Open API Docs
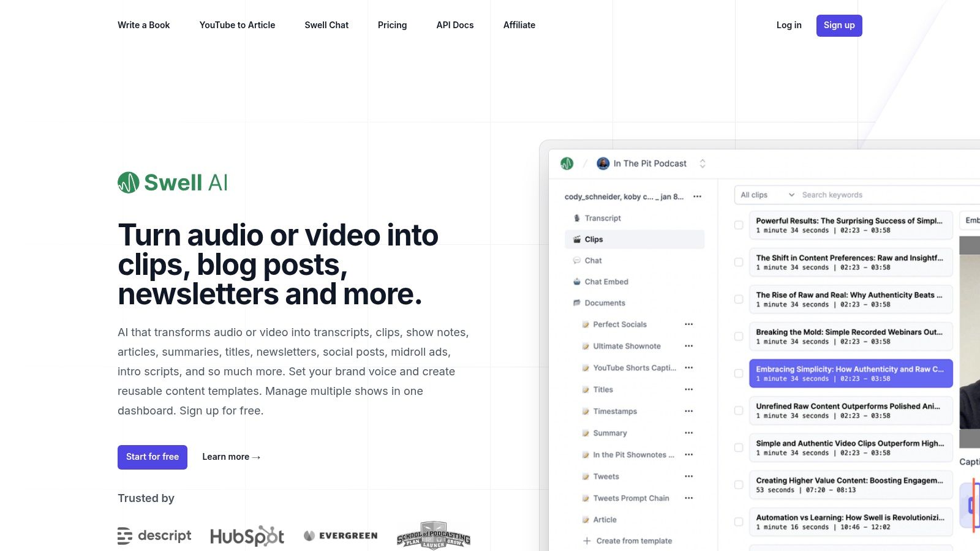The image size is (980, 551). click(455, 25)
